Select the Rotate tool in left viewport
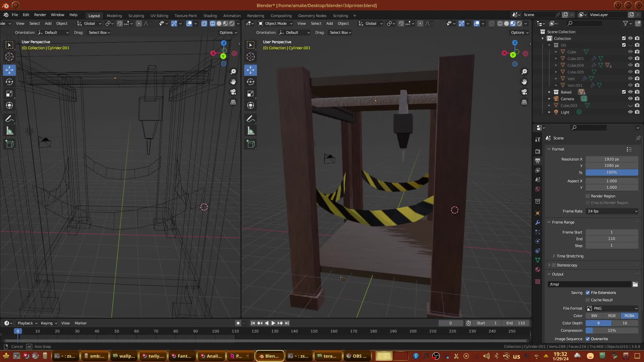Screen dimensions: 644x362 point(9,82)
